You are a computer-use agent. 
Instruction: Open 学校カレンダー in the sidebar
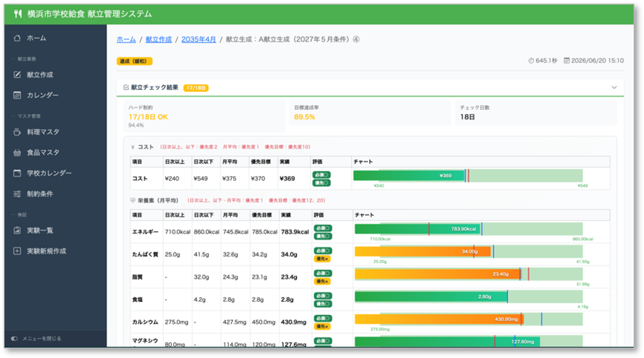[x=49, y=173]
